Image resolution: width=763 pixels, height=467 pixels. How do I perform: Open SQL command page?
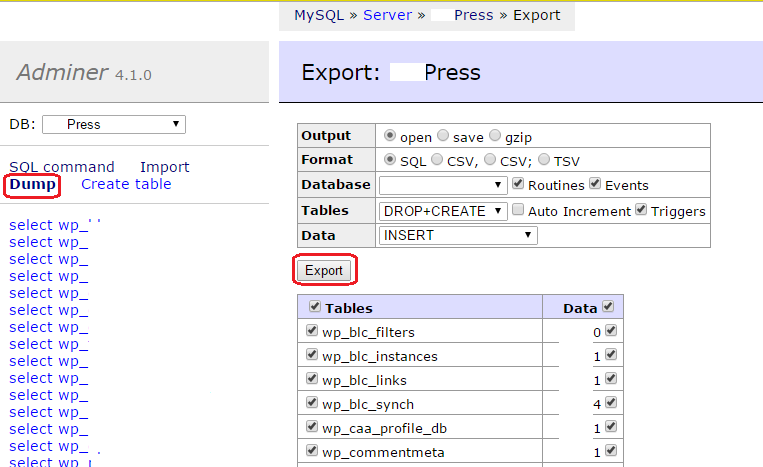click(62, 167)
